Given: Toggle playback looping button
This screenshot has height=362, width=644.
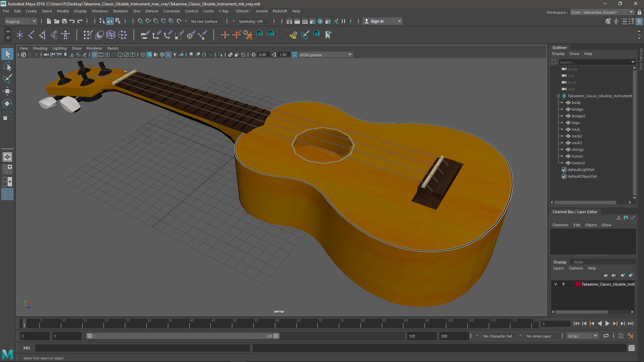Looking at the screenshot, I should click(606, 336).
